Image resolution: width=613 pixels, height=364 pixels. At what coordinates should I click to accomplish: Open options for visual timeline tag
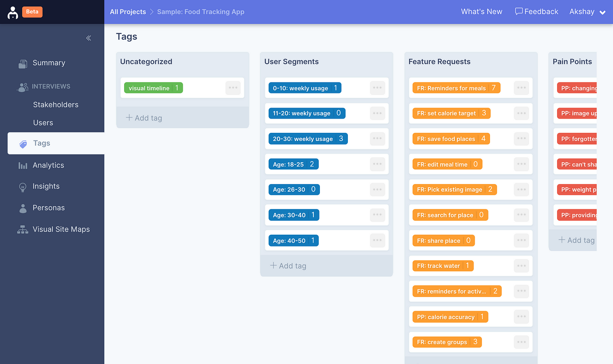(x=233, y=88)
